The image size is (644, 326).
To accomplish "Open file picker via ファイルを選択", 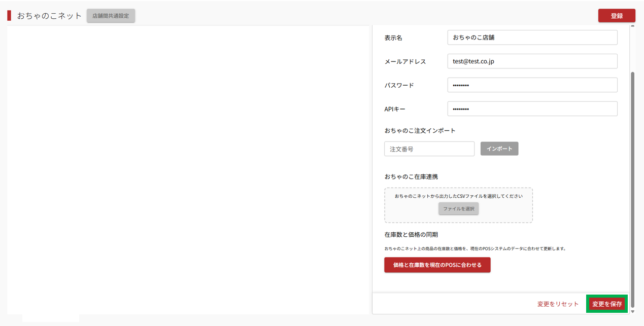I will (458, 209).
